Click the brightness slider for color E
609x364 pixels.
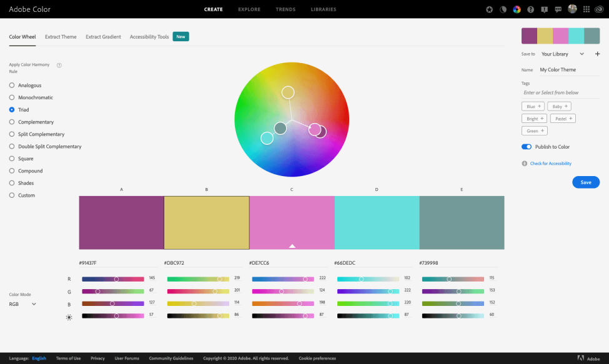click(x=453, y=316)
